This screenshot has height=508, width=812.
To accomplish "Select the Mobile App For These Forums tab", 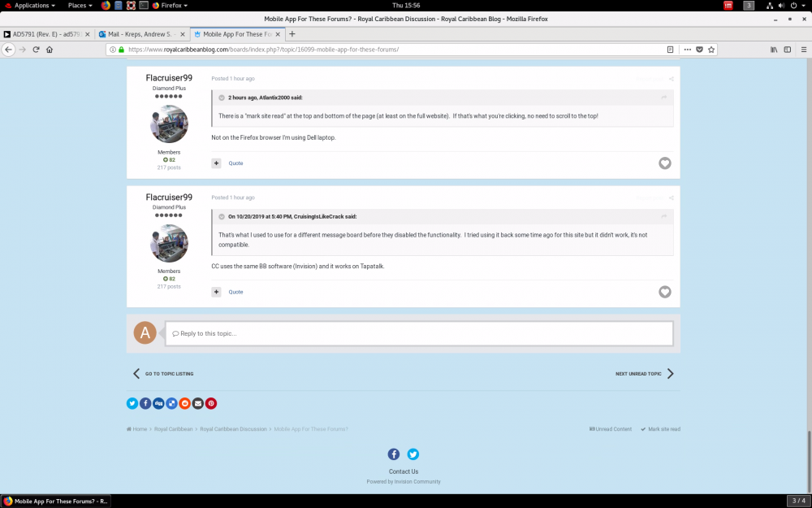I will (x=238, y=34).
